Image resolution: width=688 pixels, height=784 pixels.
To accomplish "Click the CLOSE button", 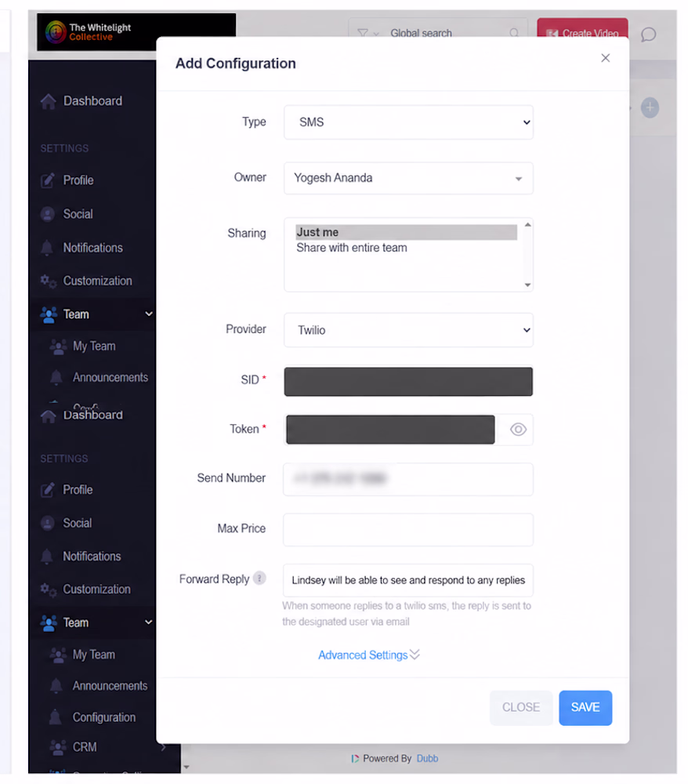I will [x=520, y=707].
